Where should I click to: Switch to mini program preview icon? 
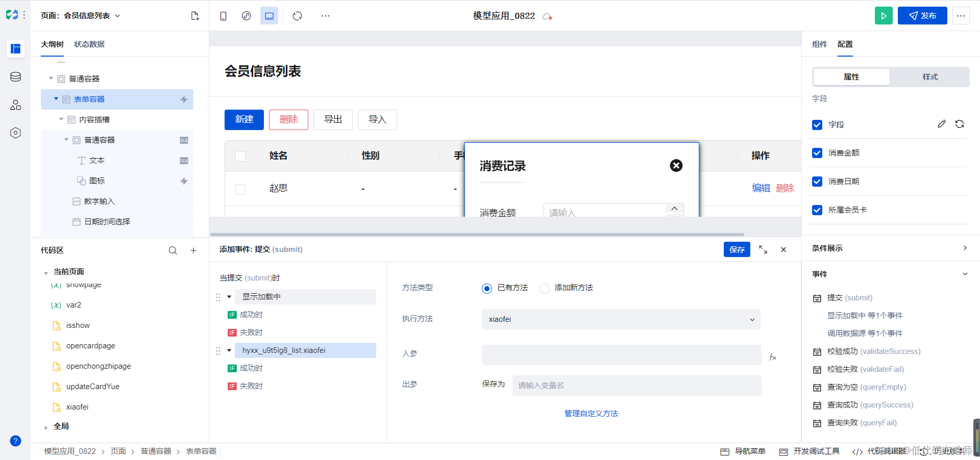[246, 16]
